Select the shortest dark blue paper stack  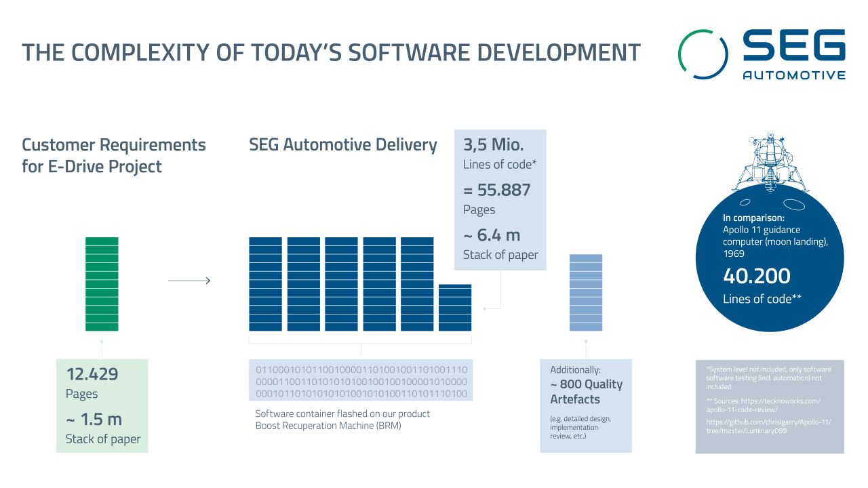pyautogui.click(x=456, y=306)
